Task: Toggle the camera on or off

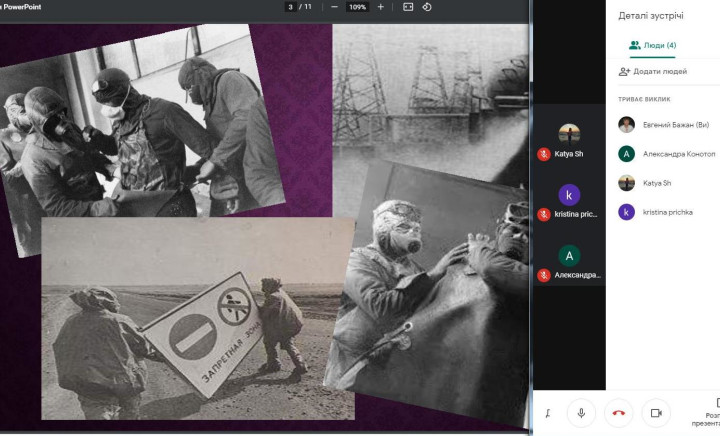Action: [x=656, y=412]
